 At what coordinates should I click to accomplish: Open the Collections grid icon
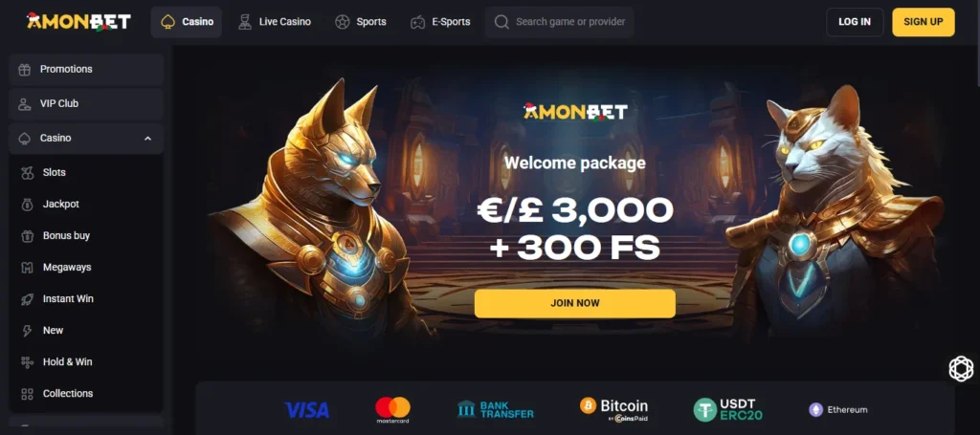tap(27, 394)
